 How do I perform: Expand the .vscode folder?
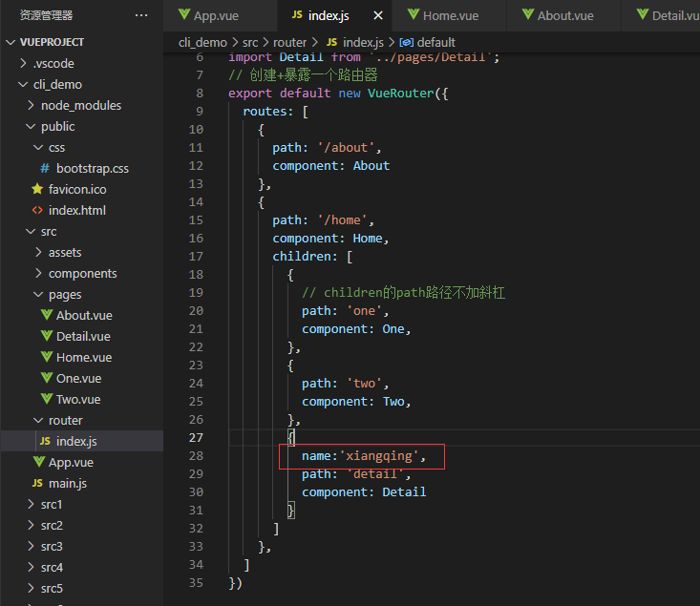tap(23, 63)
